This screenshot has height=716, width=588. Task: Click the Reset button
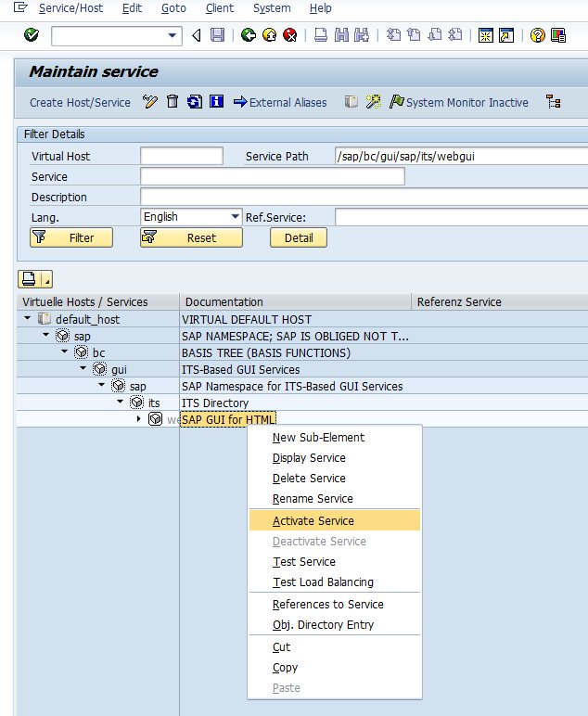[191, 237]
